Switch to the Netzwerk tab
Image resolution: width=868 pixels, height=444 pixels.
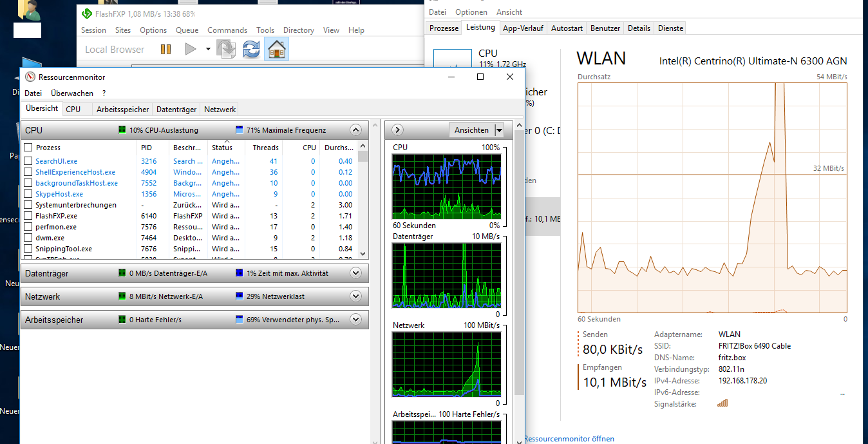point(220,109)
